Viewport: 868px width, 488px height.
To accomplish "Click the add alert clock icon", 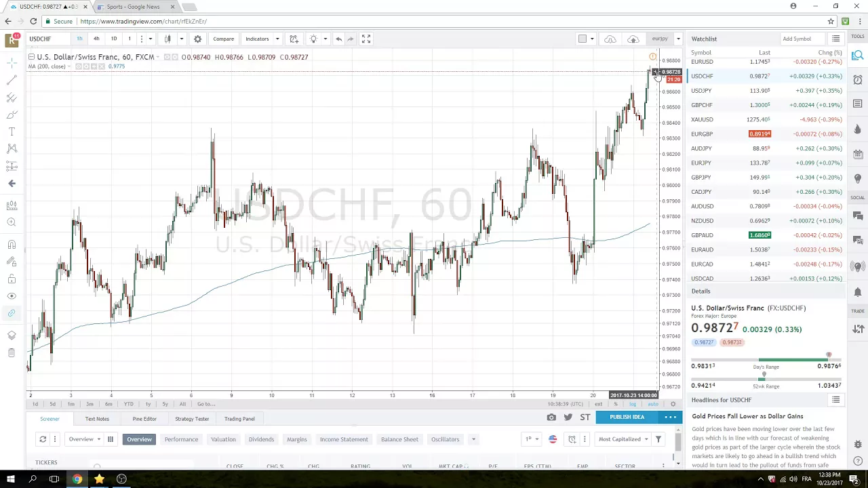I will (294, 39).
